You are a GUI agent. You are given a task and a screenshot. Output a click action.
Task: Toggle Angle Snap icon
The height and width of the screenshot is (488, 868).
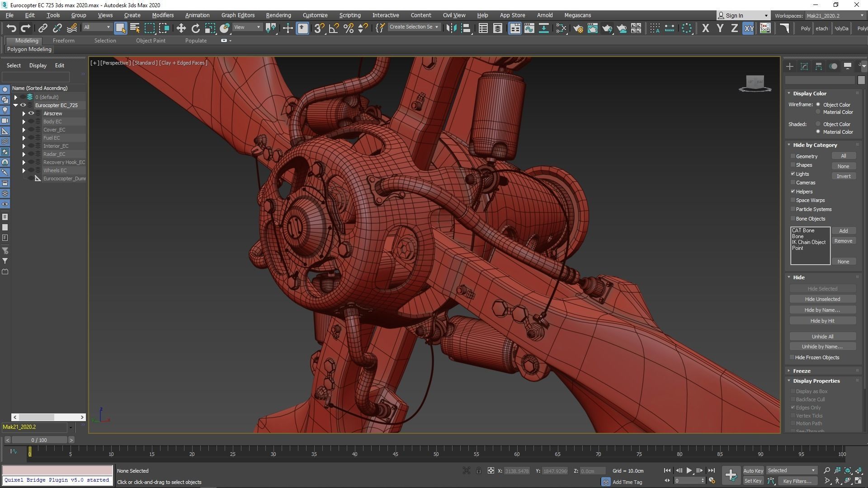pos(334,28)
